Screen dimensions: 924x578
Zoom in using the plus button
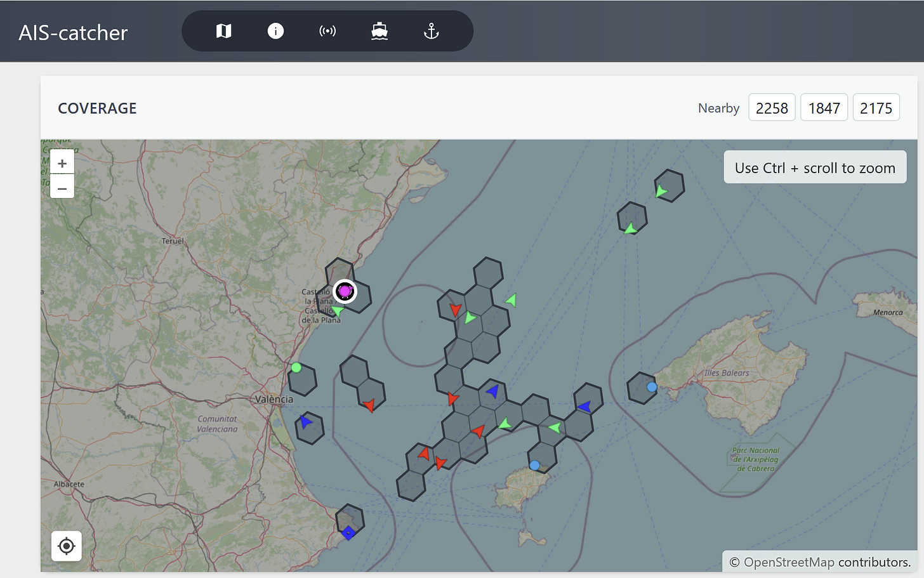click(62, 163)
